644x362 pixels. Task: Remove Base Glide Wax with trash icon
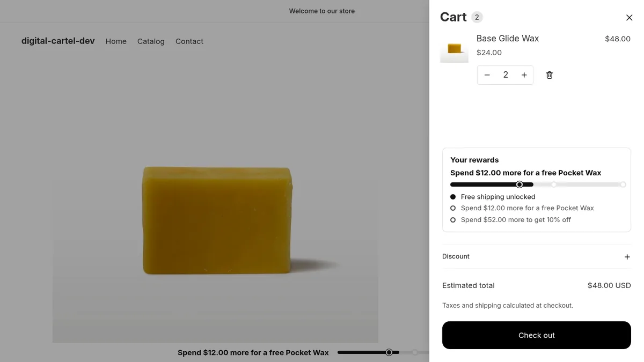550,75
